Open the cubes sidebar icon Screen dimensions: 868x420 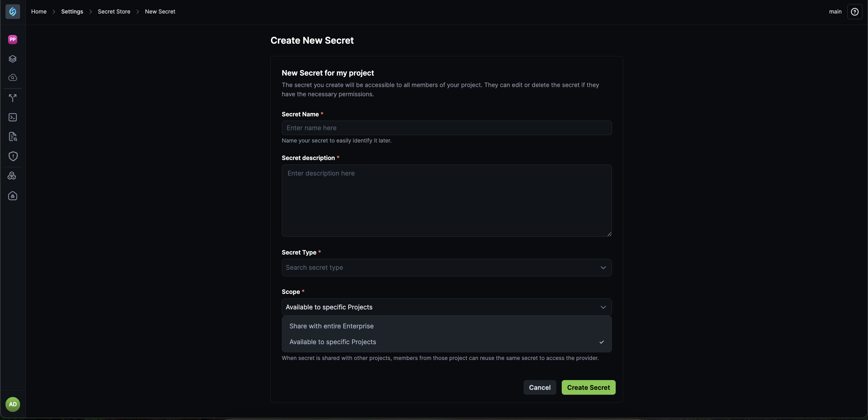coord(12,176)
